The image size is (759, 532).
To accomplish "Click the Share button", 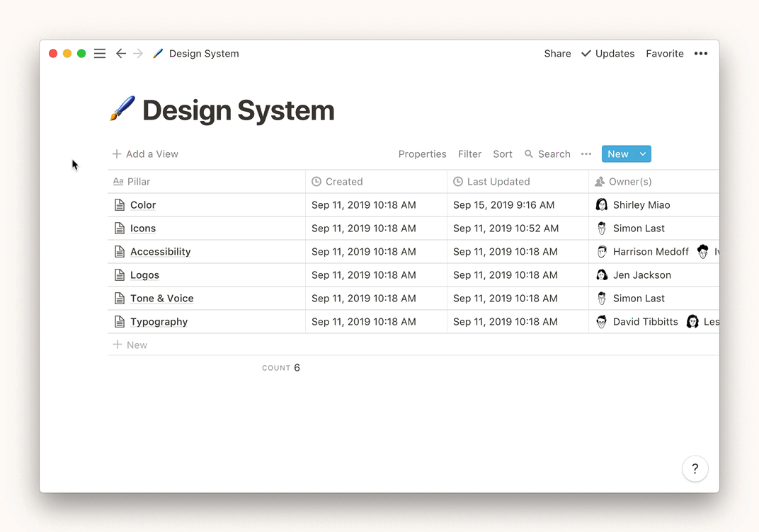I will (557, 54).
